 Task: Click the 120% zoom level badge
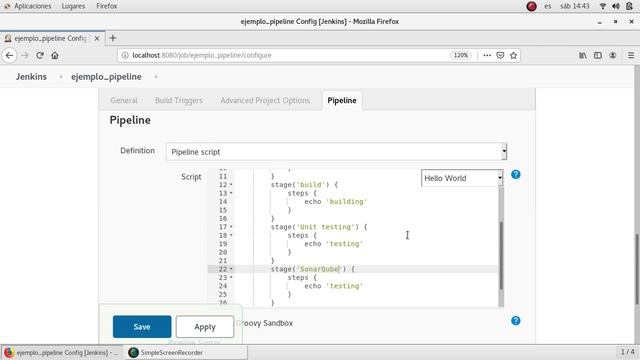(x=461, y=55)
